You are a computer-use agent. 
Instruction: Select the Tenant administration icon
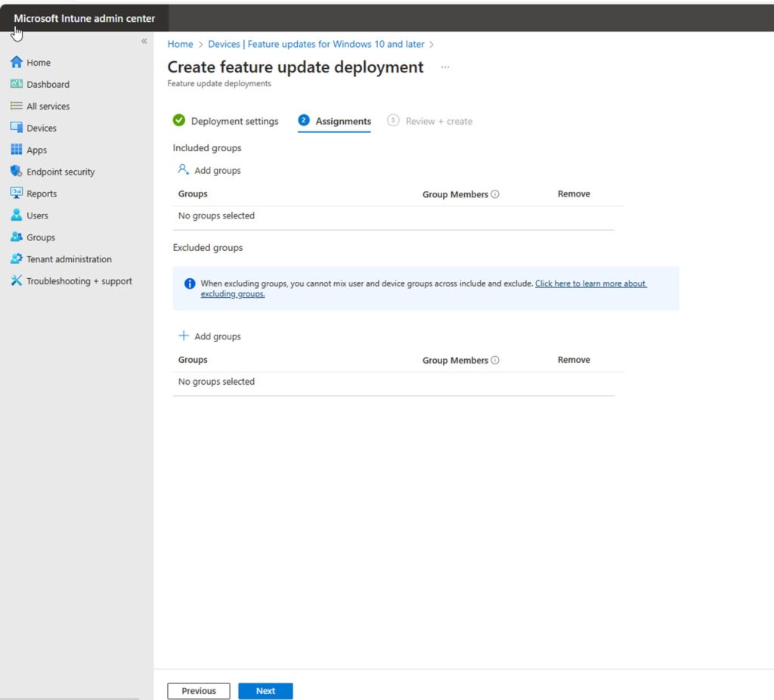click(x=17, y=259)
